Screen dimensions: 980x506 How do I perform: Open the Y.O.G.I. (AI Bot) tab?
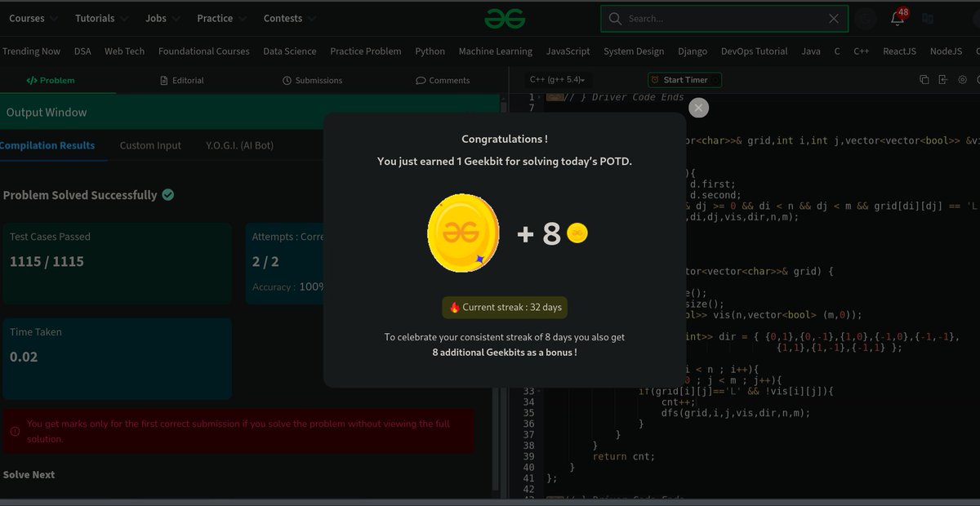tap(239, 145)
